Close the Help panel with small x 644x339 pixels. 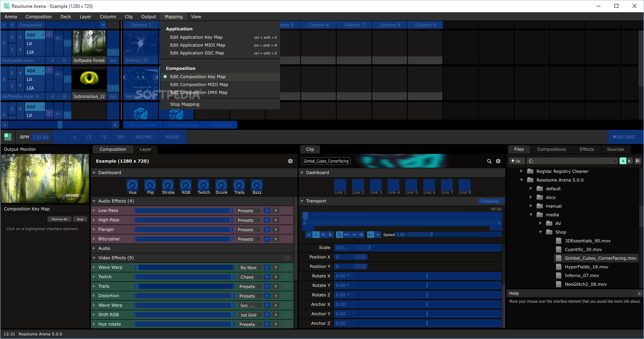(639, 294)
